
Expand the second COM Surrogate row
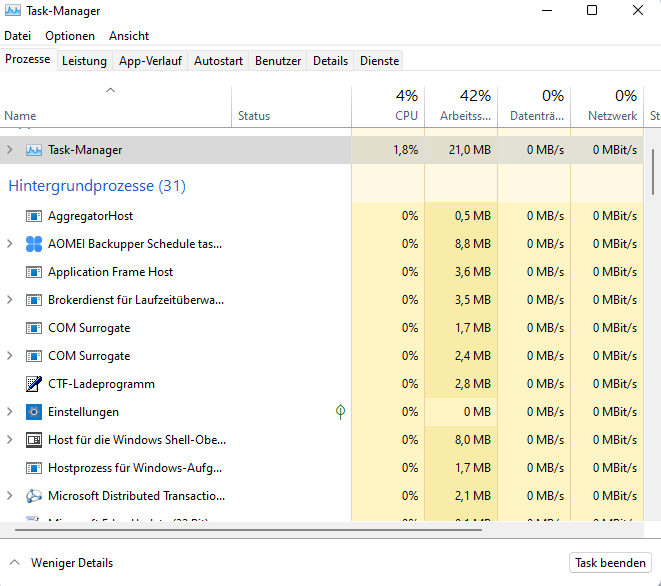pyautogui.click(x=10, y=356)
